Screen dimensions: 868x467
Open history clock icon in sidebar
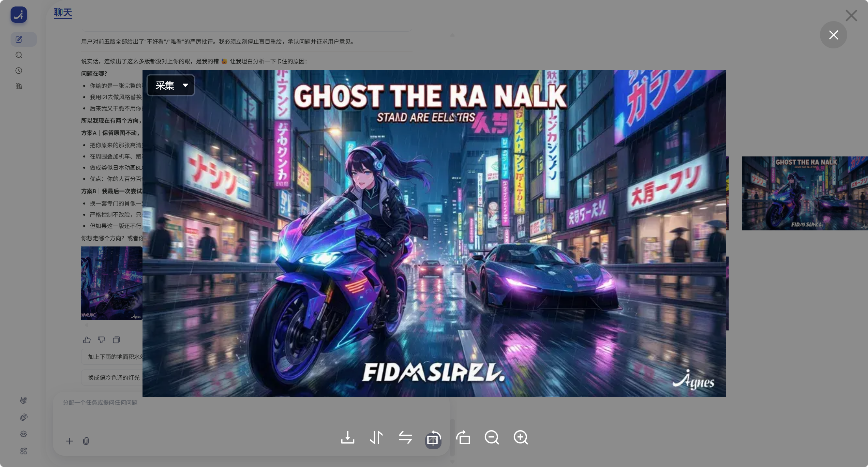coord(19,71)
